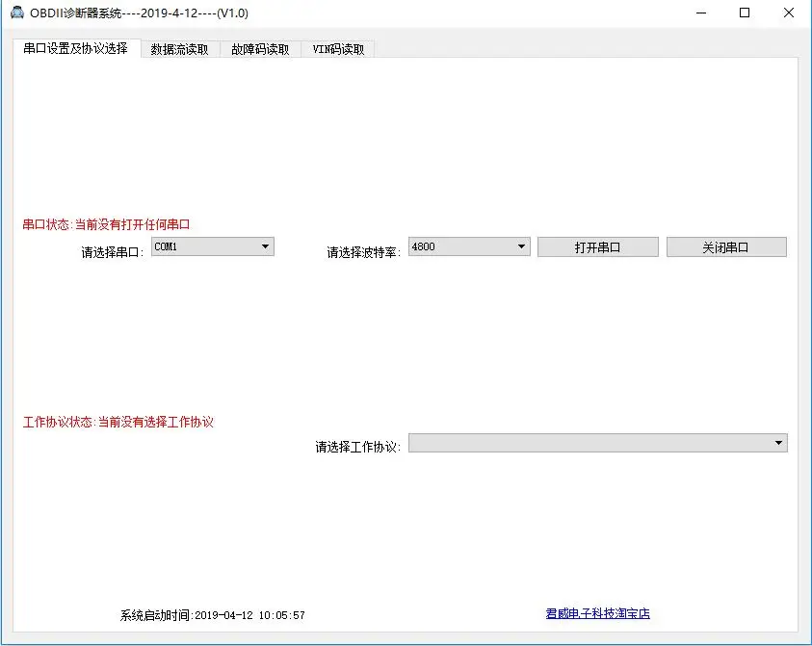Minimize the OBDII诊断器系统 window

pyautogui.click(x=701, y=13)
